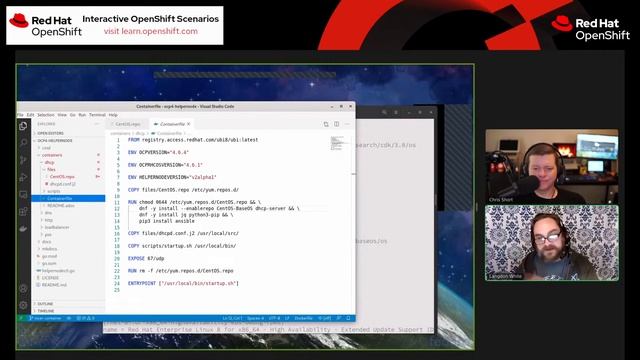Click the notifications bell in status bar
Screen dimensions: 640x360
click(349, 318)
